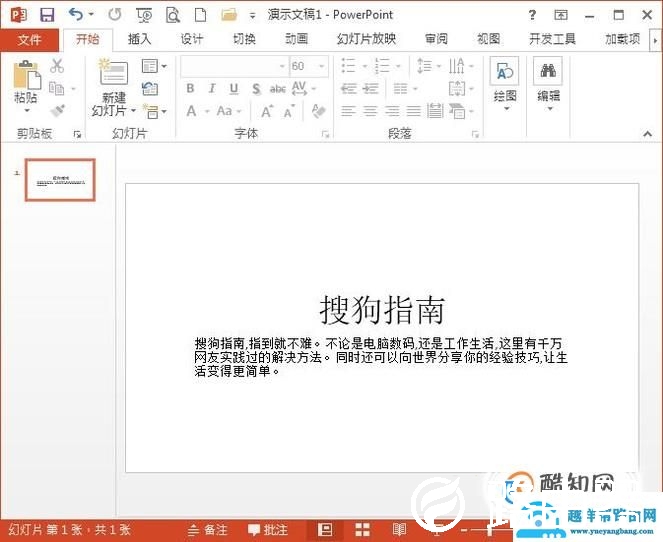
Task: Open ribbon display options button
Action: pyautogui.click(x=561, y=15)
